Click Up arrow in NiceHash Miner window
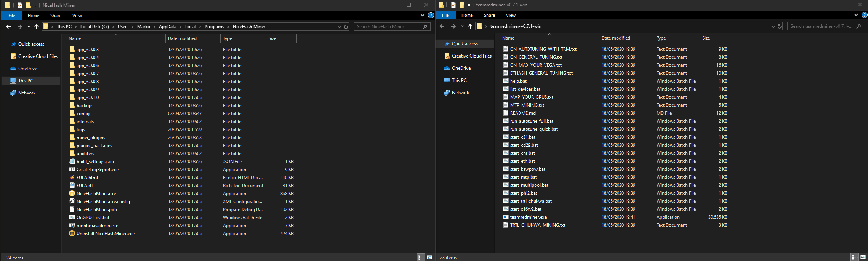The width and height of the screenshot is (868, 261). click(37, 27)
